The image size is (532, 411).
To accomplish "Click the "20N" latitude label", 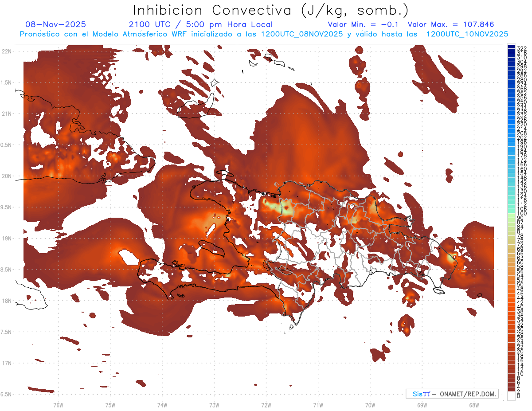I will click(x=7, y=176).
